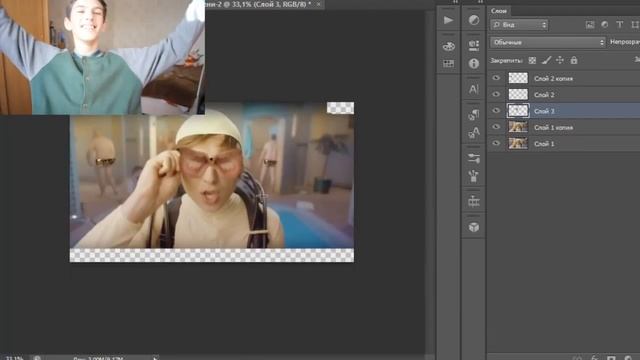Open the panel icon between Adjustments and Info
Viewport: 640px width, 360px height.
[473, 45]
